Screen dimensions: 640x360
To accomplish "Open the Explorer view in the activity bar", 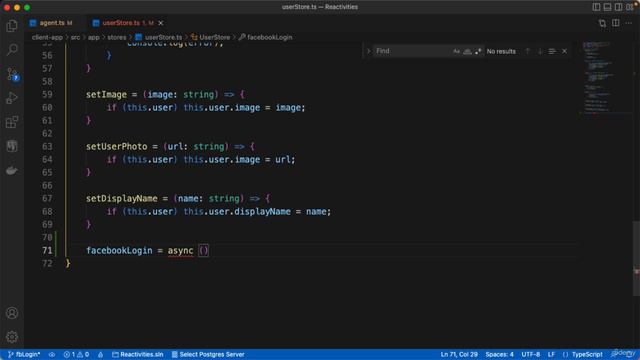I will click(12, 26).
